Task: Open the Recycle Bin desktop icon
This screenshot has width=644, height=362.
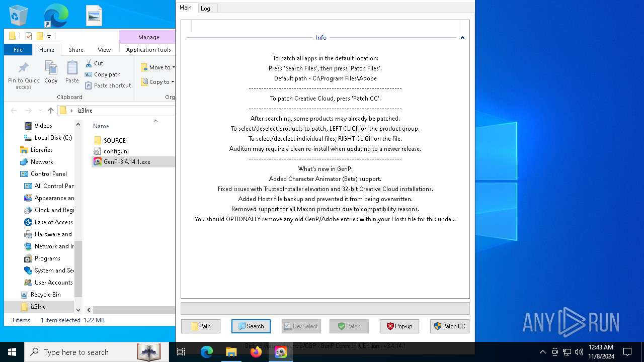Action: [19, 16]
